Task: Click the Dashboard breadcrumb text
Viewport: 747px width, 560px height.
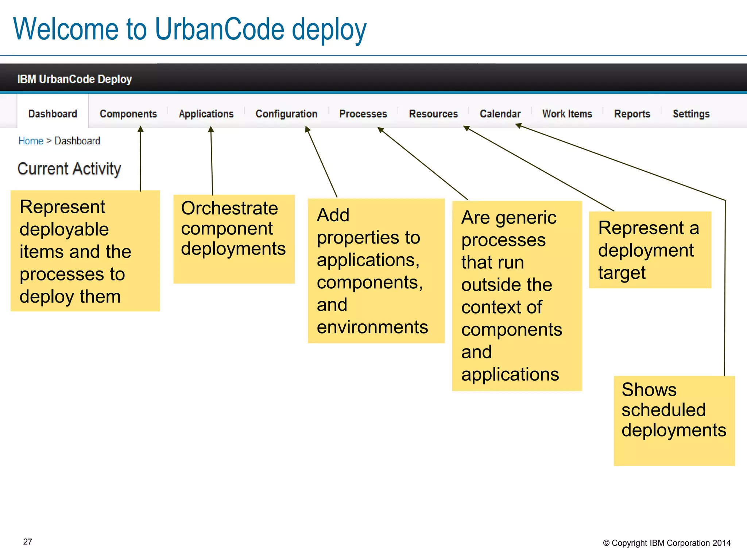Action: [x=77, y=141]
